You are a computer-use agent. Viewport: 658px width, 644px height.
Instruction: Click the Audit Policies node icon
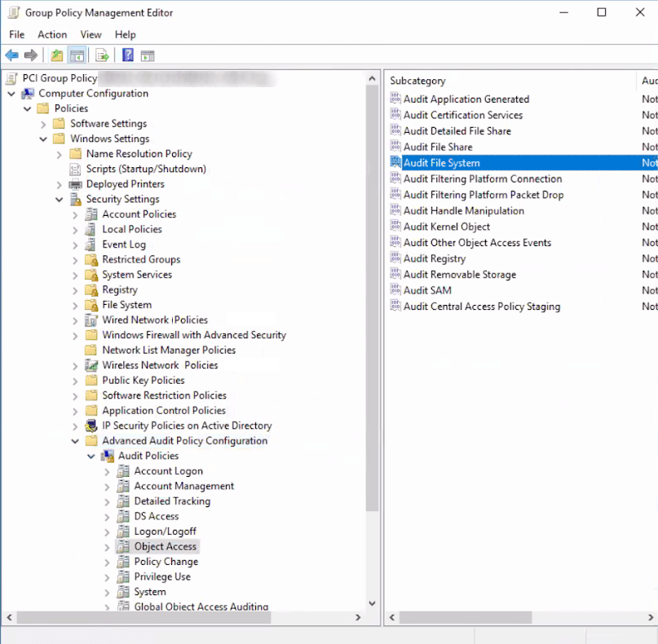pos(107,456)
